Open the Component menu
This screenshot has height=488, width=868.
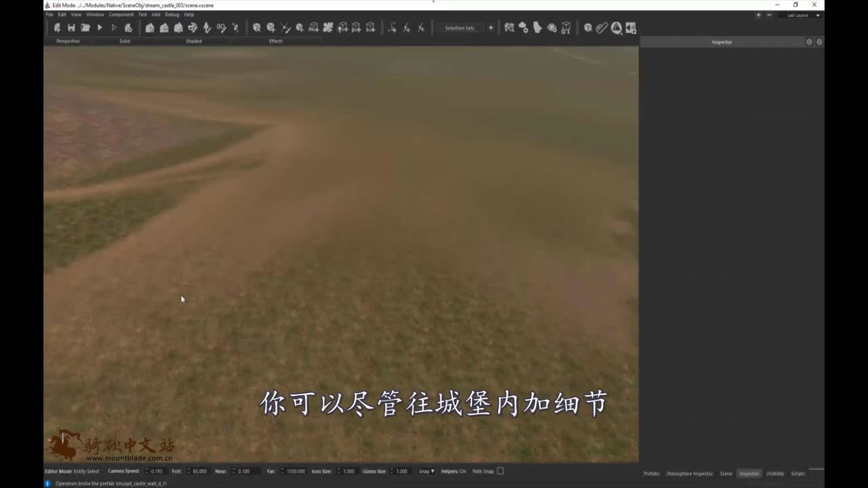(x=121, y=14)
